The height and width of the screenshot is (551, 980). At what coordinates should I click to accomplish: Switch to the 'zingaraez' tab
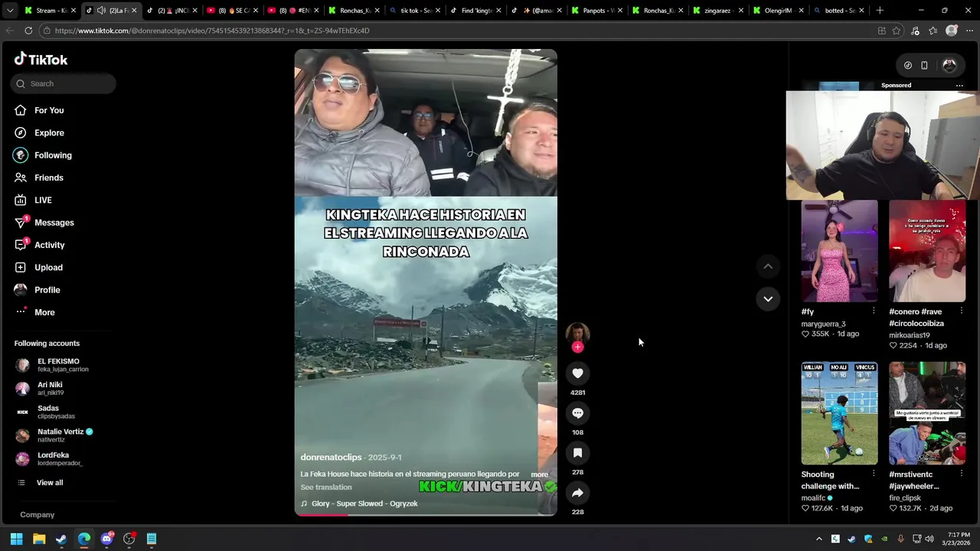point(717,11)
